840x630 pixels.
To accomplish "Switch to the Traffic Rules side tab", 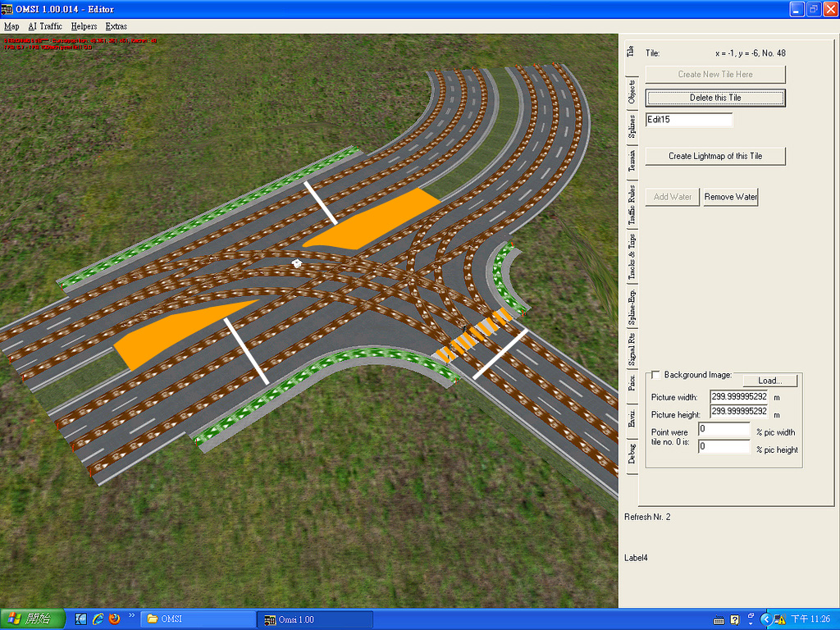I will click(631, 205).
